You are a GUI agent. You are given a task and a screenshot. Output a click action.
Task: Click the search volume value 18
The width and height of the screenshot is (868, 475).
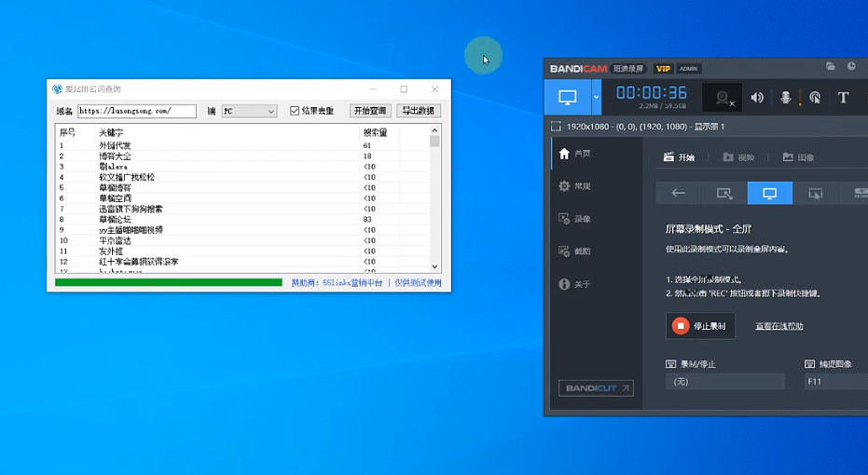tap(367, 156)
